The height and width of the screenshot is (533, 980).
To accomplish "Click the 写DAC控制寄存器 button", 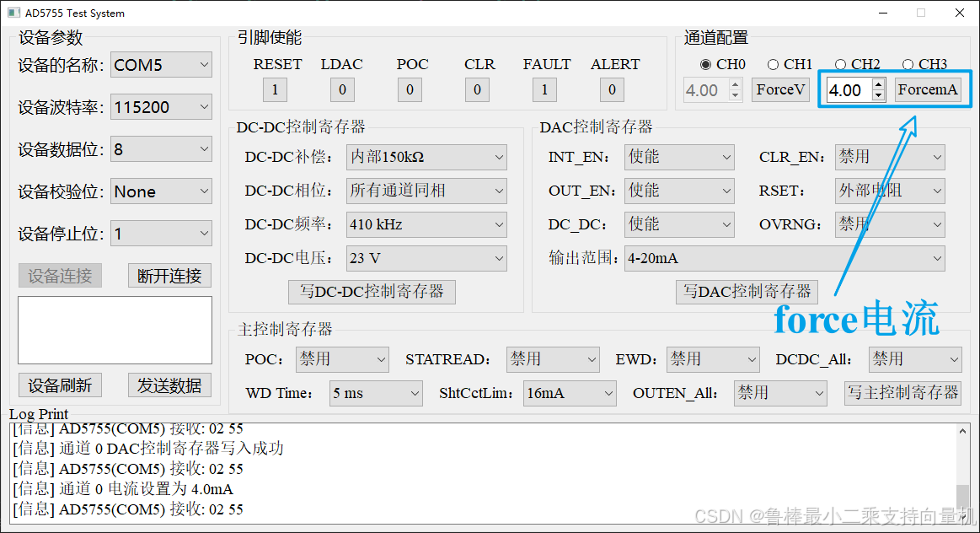I will (746, 292).
